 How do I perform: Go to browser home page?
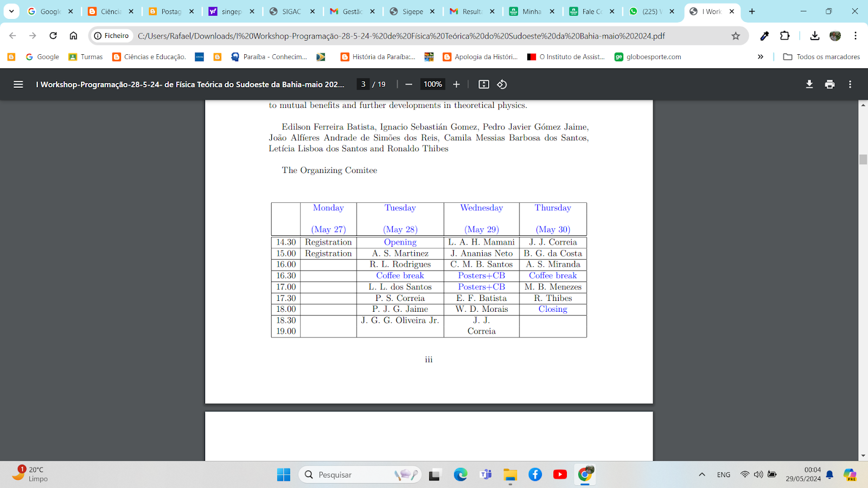pyautogui.click(x=73, y=36)
